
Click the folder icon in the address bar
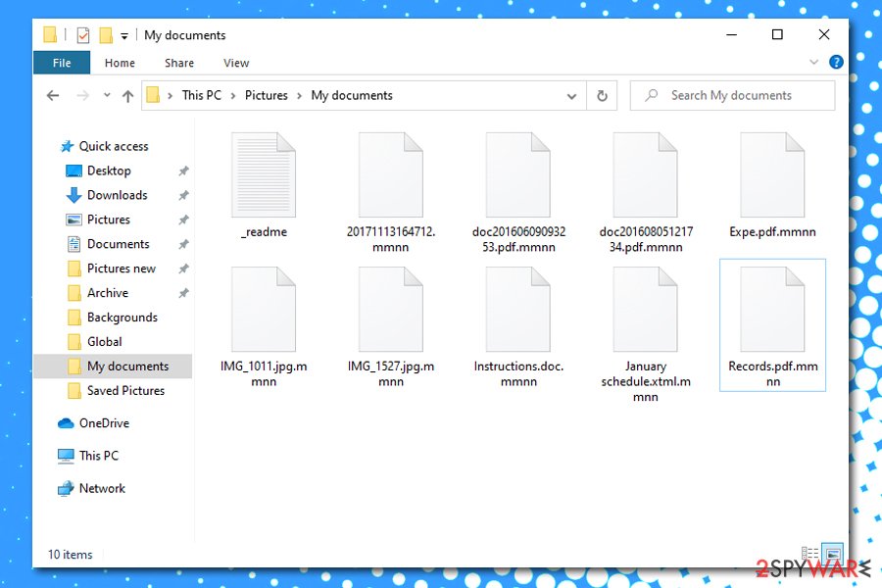[153, 95]
